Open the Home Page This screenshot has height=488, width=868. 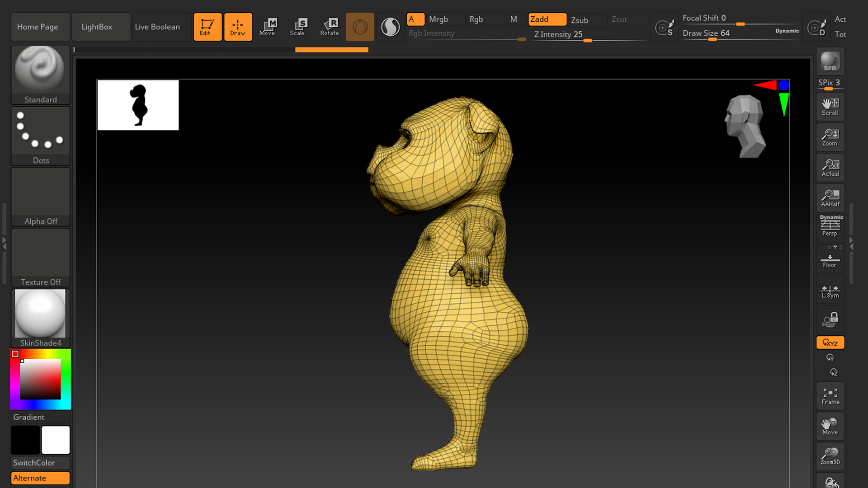coord(40,27)
